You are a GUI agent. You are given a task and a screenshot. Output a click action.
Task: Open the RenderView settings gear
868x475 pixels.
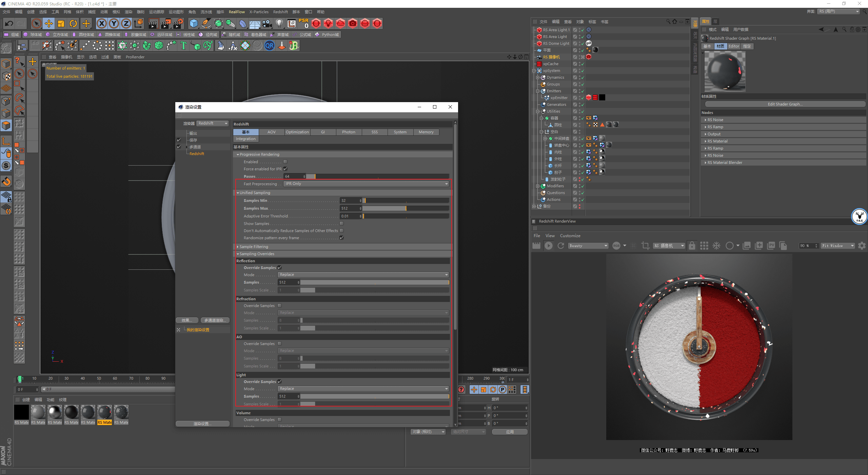[862, 246]
